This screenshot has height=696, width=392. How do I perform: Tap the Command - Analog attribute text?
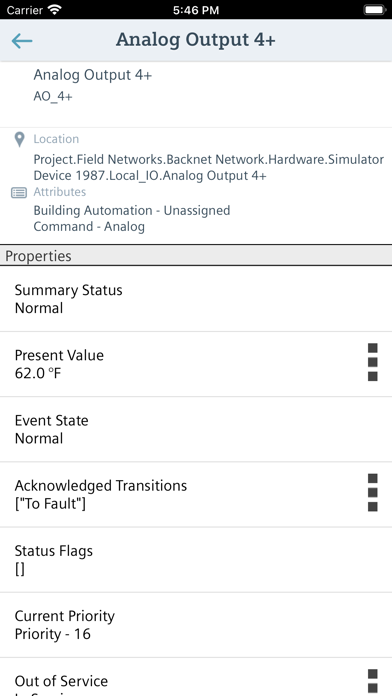tap(89, 226)
